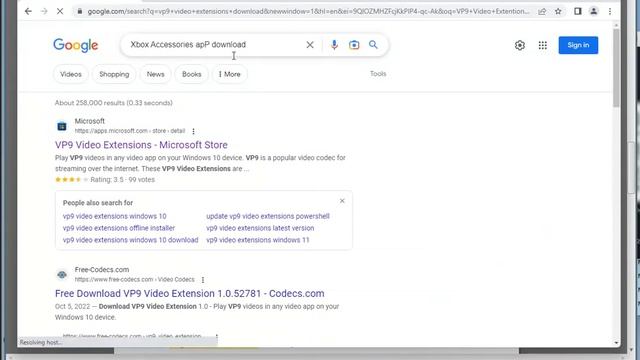Click the browser forward arrow
The image size is (640, 360).
pyautogui.click(x=44, y=11)
